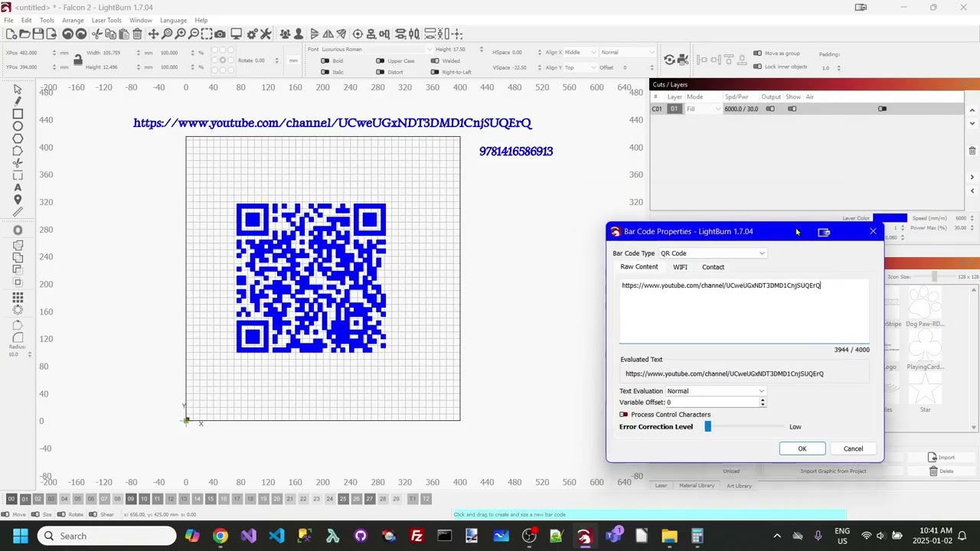The height and width of the screenshot is (551, 980).
Task: Click the Circular Array tool
Action: coord(18,310)
